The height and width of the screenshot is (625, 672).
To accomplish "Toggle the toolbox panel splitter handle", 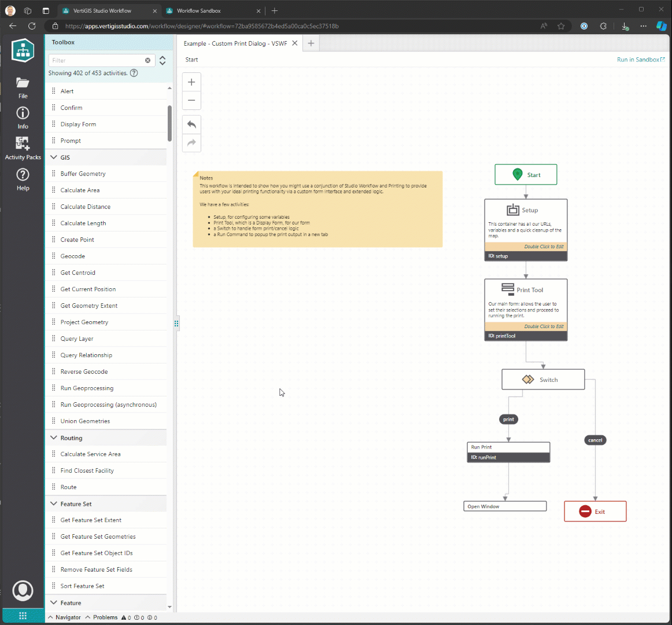I will (x=176, y=323).
